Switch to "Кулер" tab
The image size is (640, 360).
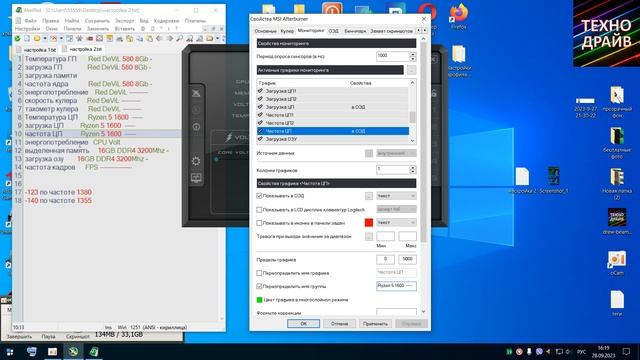(x=287, y=31)
